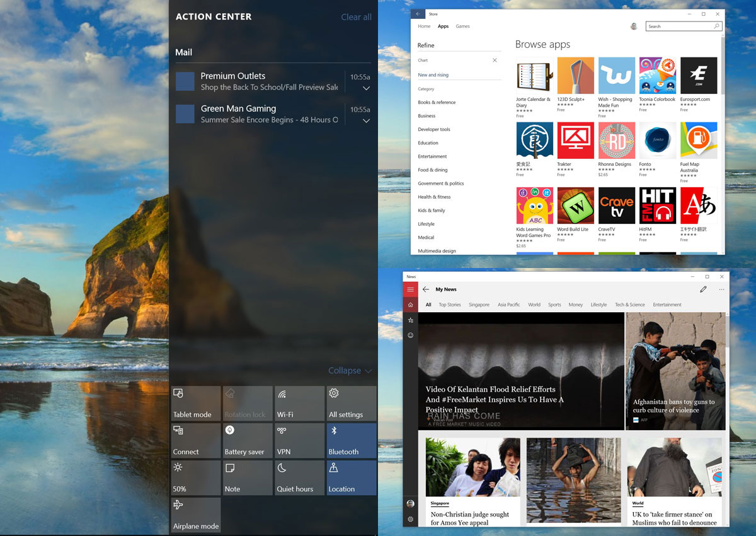Open the Sports tab in News
The height and width of the screenshot is (536, 756).
[x=554, y=305]
